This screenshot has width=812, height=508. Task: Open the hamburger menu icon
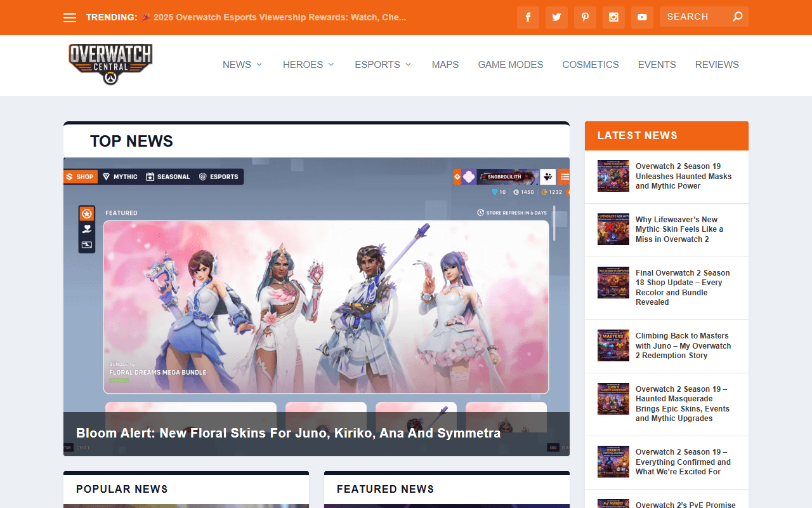tap(70, 18)
